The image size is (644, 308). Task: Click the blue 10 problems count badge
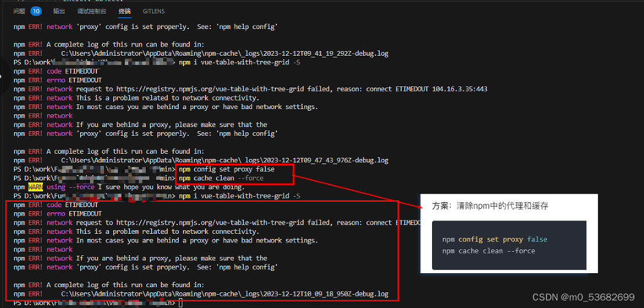(36, 11)
